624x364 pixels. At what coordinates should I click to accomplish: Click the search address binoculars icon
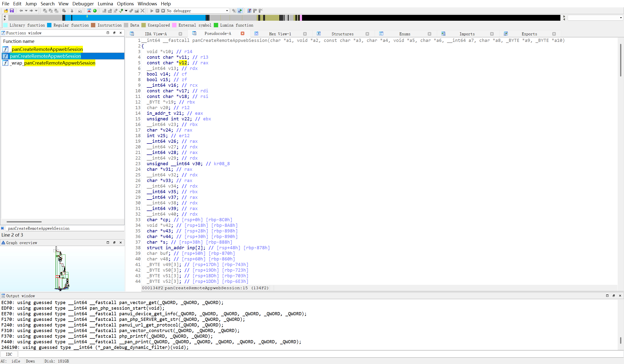(45, 11)
